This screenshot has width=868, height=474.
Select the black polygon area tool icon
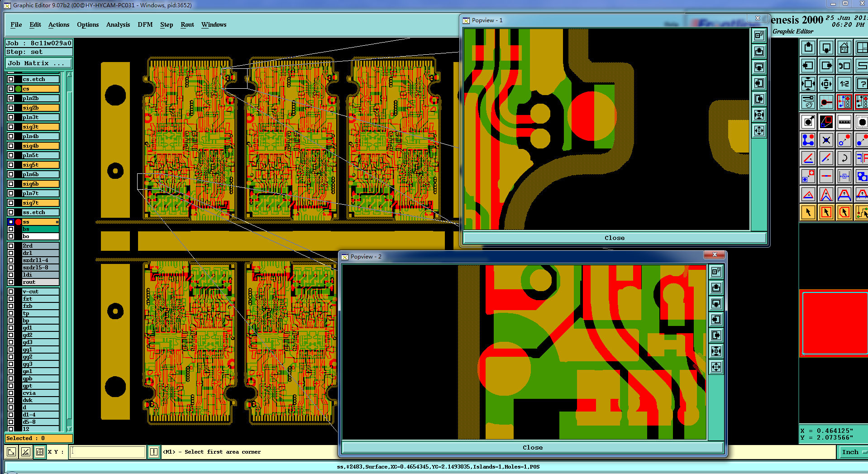826,122
